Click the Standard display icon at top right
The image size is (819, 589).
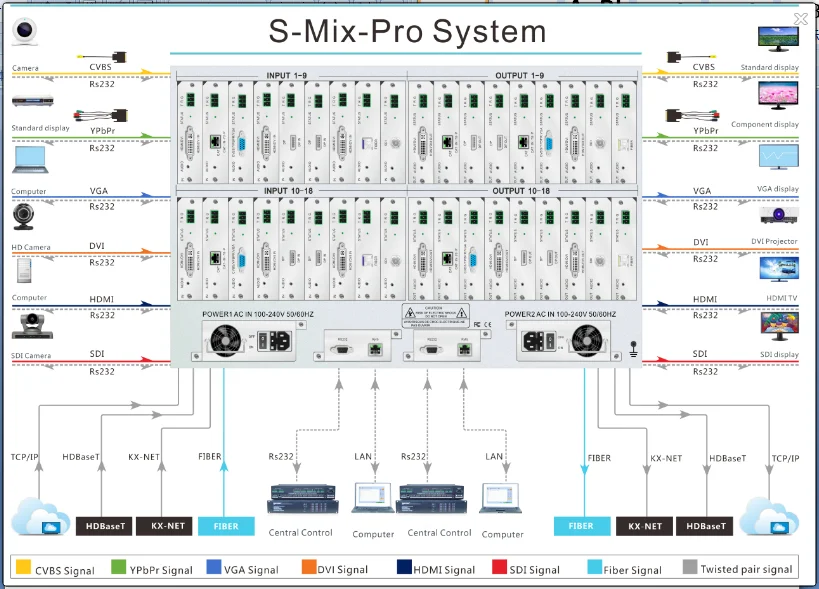coord(778,38)
